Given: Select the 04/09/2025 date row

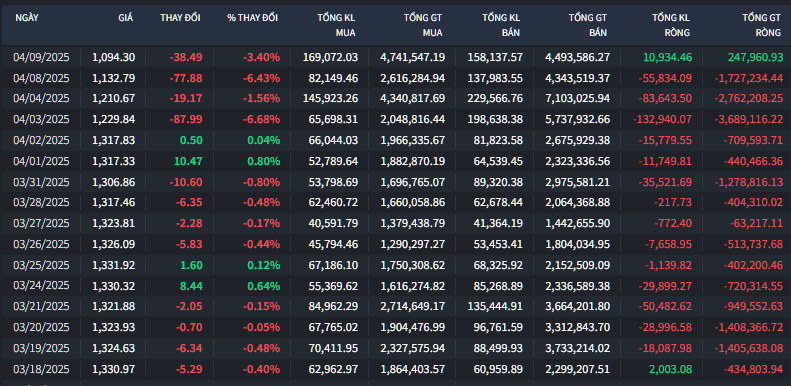Looking at the screenshot, I should click(396, 57).
